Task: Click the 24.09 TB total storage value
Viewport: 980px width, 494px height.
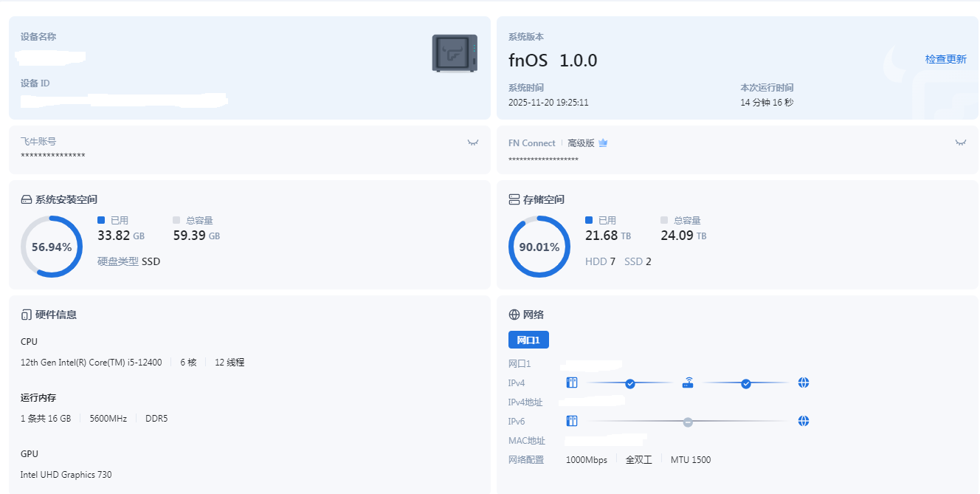Action: pos(683,236)
